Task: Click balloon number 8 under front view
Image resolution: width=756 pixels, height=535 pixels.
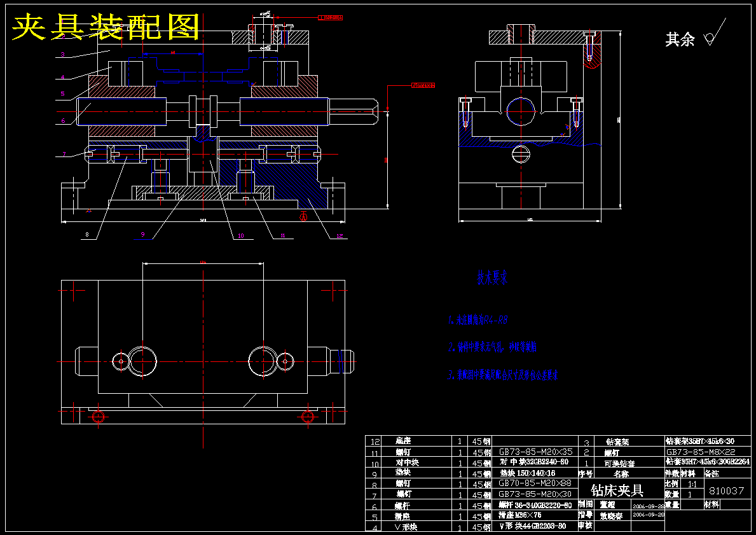Action: 86,235
